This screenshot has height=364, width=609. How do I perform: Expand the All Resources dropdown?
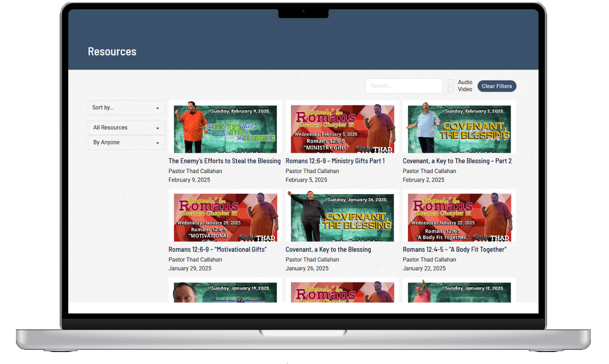tap(126, 128)
